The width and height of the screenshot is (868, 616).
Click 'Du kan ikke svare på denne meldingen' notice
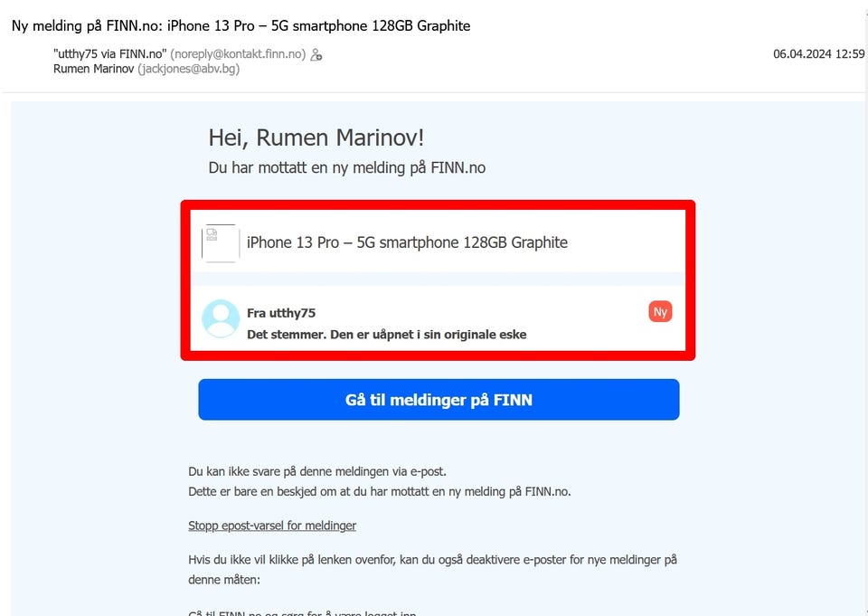[317, 471]
